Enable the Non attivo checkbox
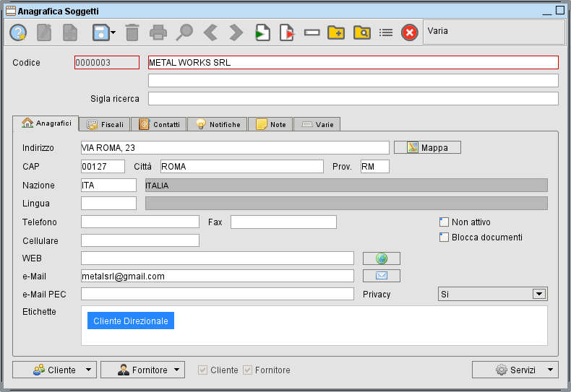The width and height of the screenshot is (571, 392). point(445,222)
